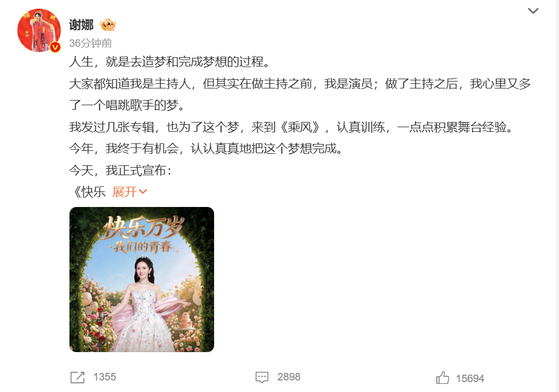Click the 36分钟前 timestamp

pyautogui.click(x=90, y=43)
